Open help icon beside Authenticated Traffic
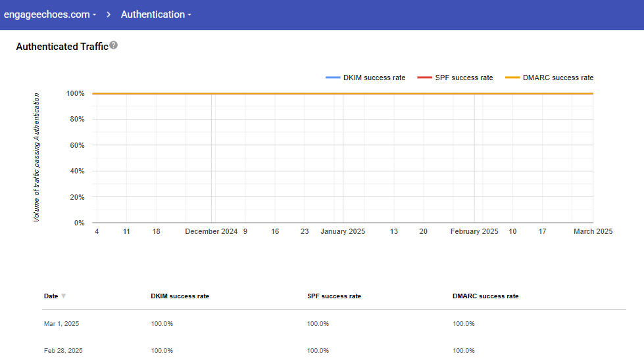The image size is (644, 362). [114, 45]
